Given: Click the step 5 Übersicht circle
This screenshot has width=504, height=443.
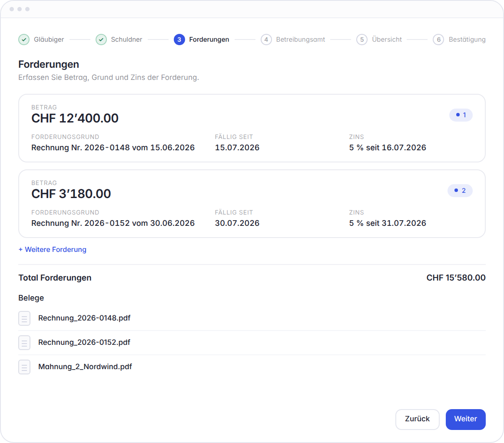Looking at the screenshot, I should 362,40.
